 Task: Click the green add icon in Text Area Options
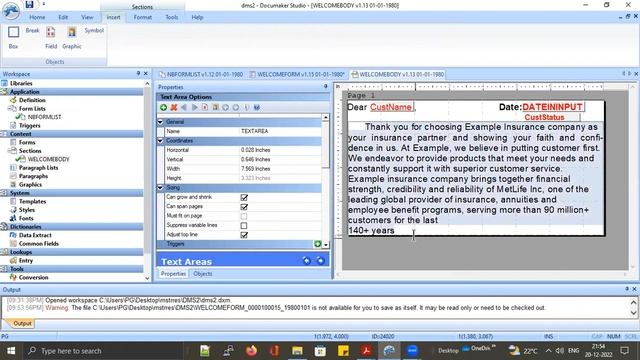164,107
